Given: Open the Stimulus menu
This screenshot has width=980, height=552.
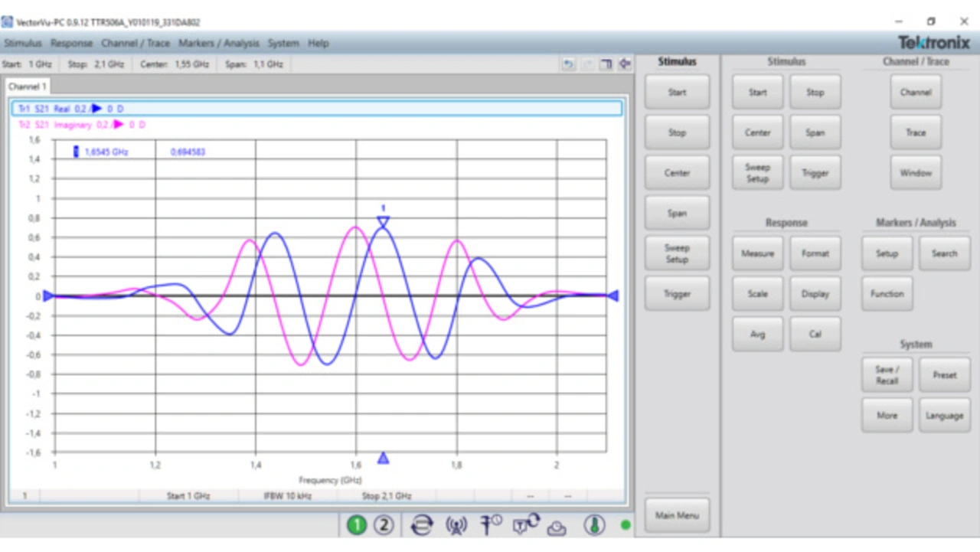Looking at the screenshot, I should (x=23, y=44).
